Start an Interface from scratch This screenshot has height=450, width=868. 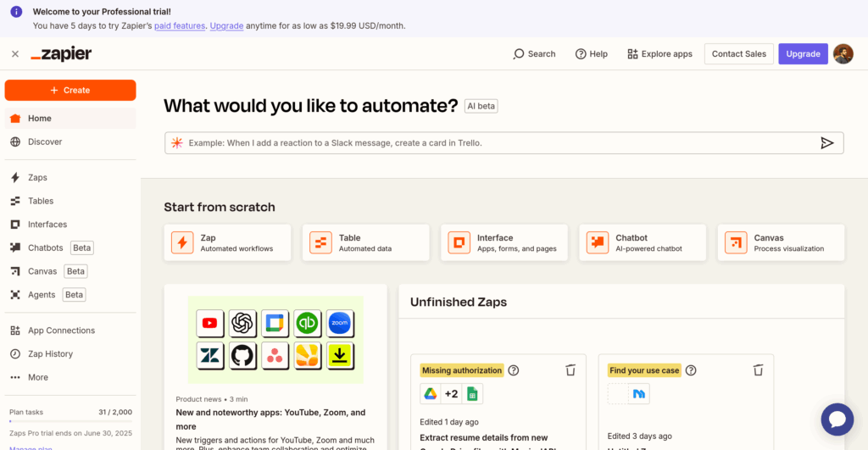pos(504,242)
